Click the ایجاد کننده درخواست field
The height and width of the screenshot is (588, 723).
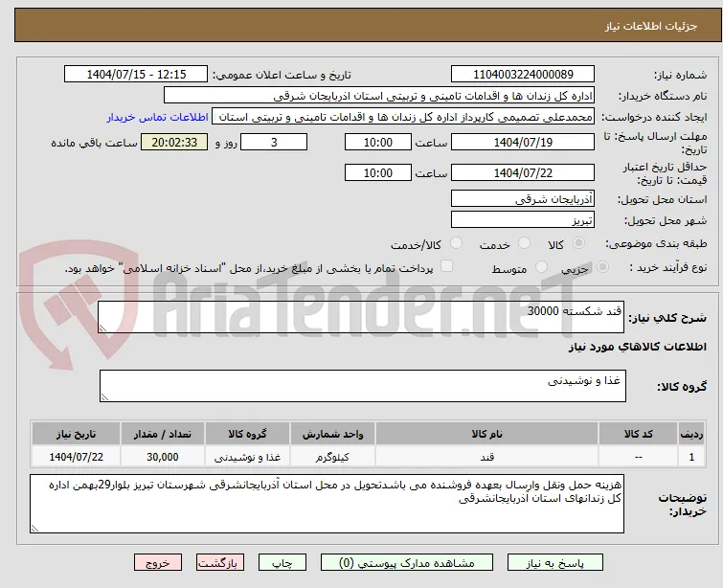click(403, 117)
